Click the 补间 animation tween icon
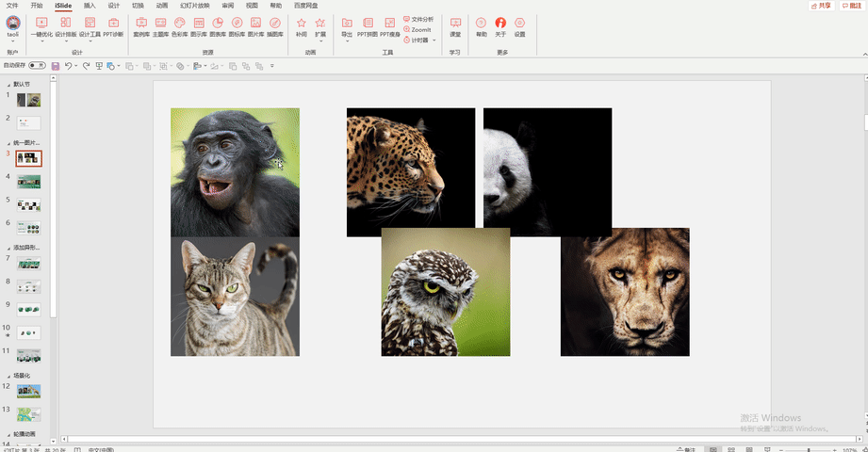This screenshot has width=868, height=452. (x=302, y=26)
